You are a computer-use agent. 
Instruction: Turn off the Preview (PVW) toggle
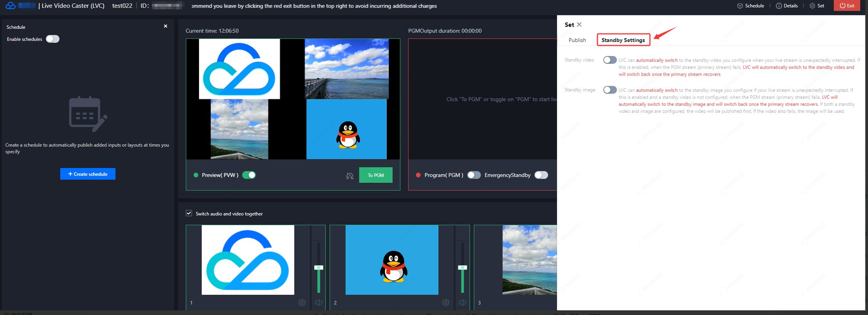(x=249, y=175)
